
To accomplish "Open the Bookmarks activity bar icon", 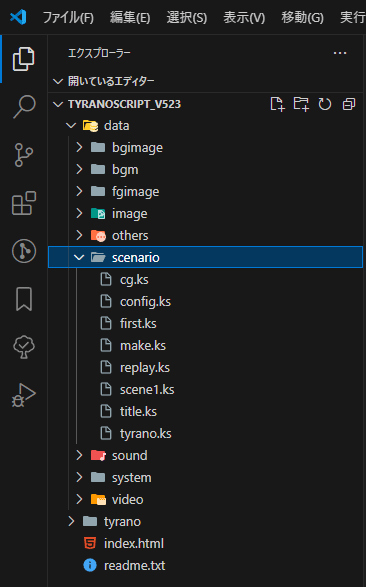I will 24,299.
